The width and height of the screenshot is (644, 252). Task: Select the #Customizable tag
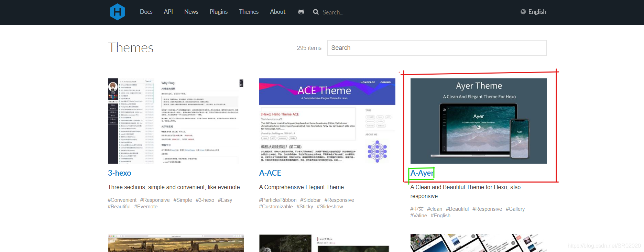276,207
